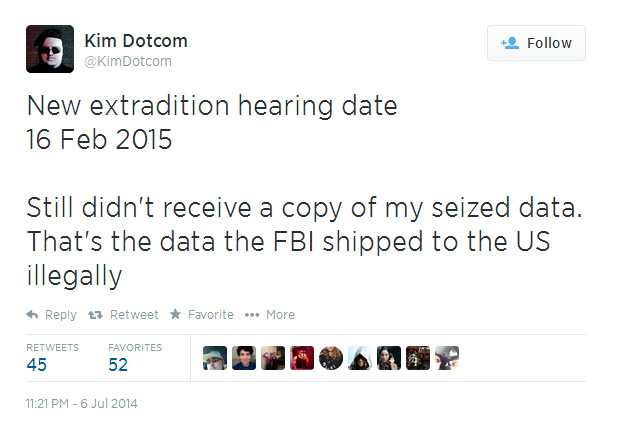617x426 pixels.
Task: Click the last avatar in the row
Action: [447, 359]
